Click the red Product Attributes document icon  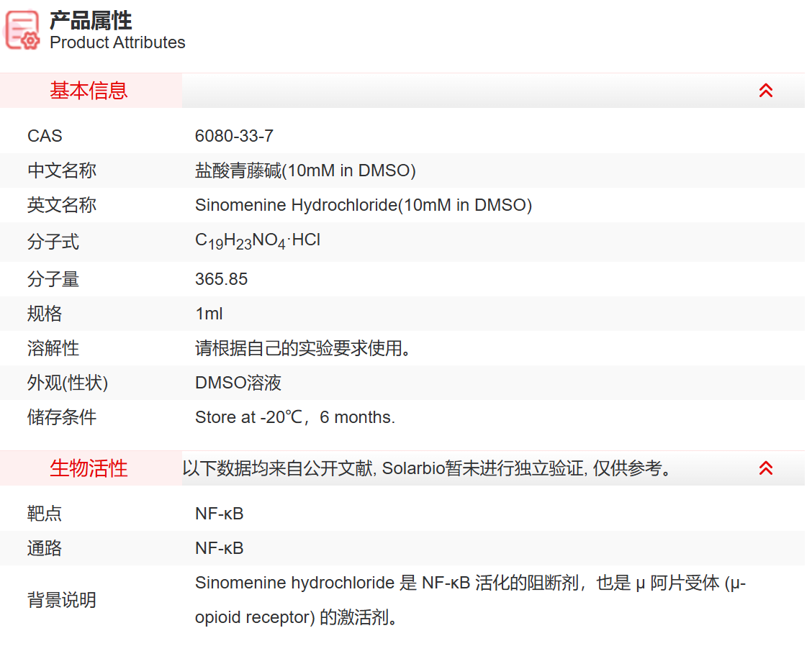tap(20, 29)
